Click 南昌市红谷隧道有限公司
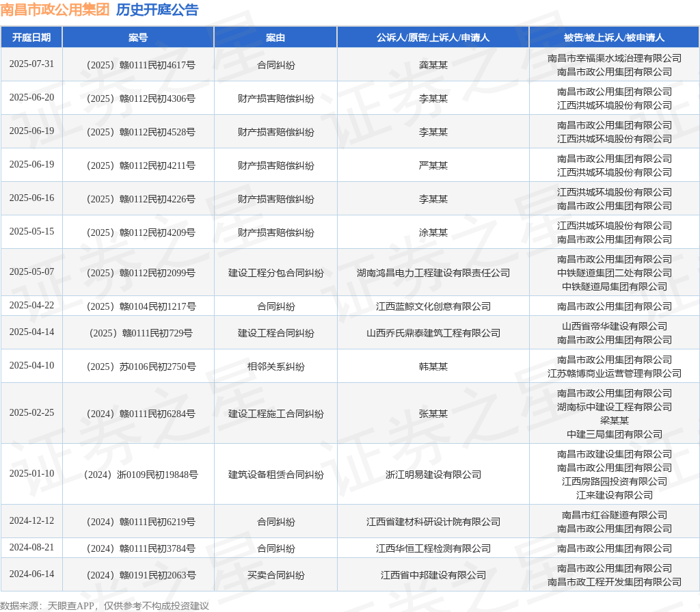The image size is (700, 612). click(615, 515)
